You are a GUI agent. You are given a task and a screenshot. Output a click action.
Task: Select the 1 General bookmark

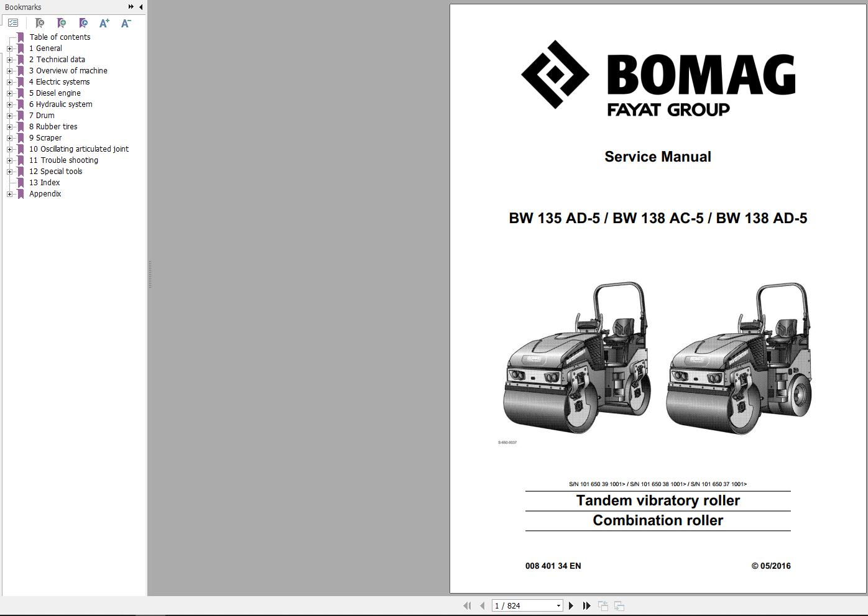45,48
